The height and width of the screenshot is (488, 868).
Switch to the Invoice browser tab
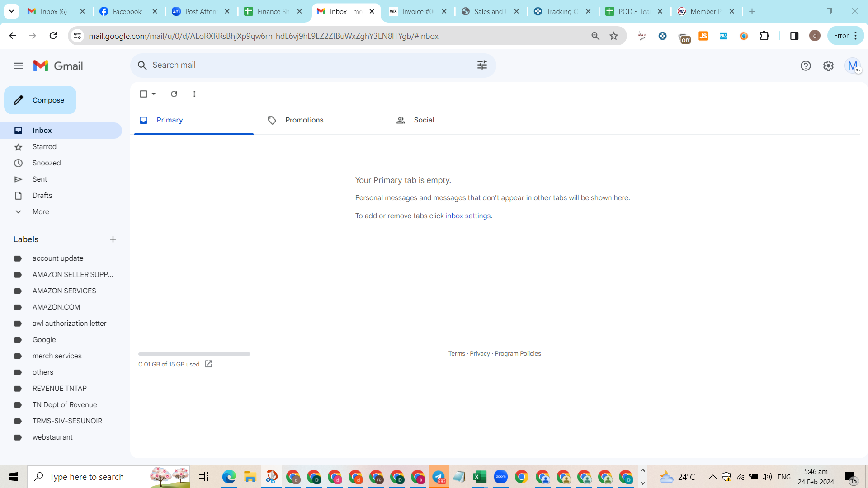pos(418,12)
